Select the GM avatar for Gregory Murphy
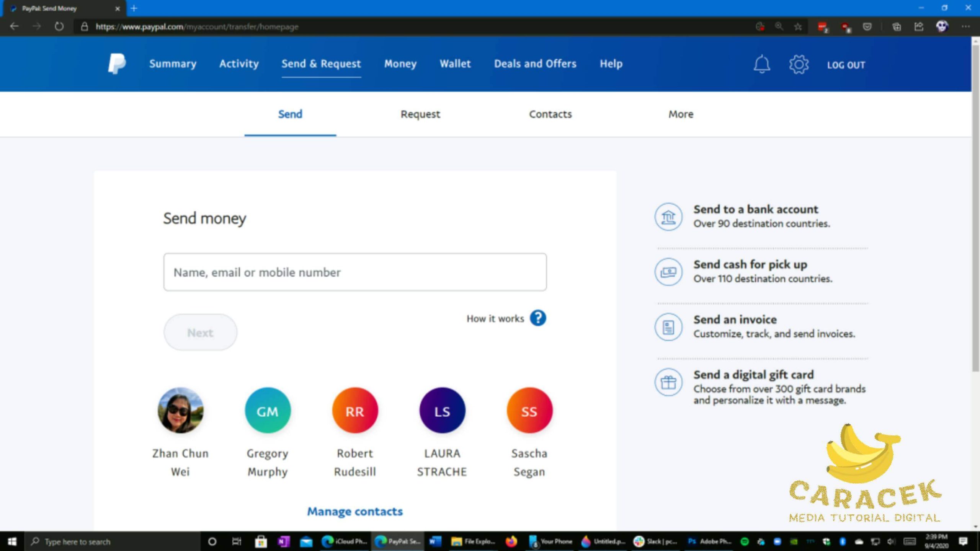980x551 pixels. [268, 410]
